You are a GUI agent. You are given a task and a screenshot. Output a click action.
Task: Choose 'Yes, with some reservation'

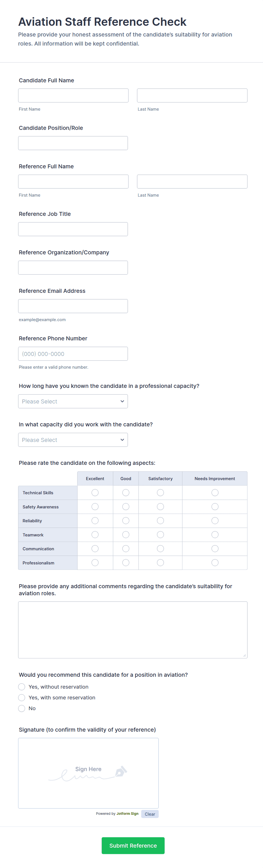coord(22,697)
